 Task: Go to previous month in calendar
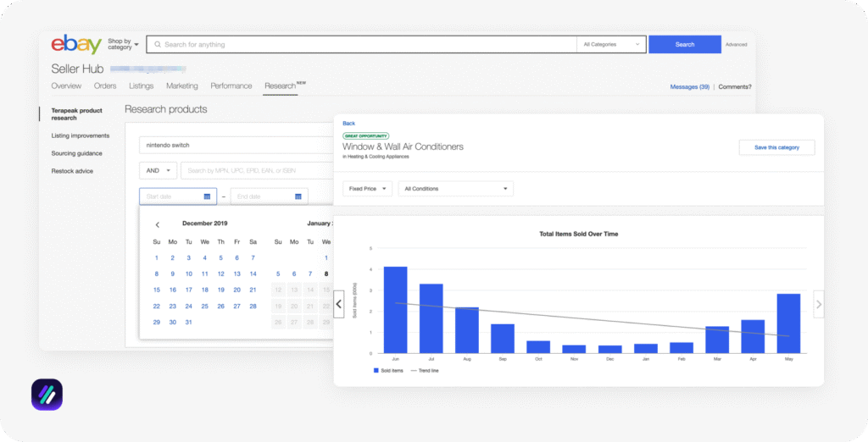[157, 224]
